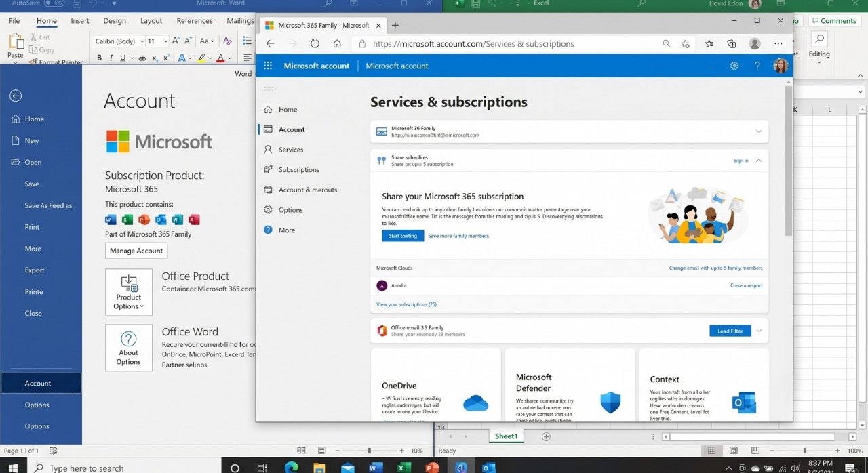
Task: Refresh the browser page
Action: [x=315, y=43]
